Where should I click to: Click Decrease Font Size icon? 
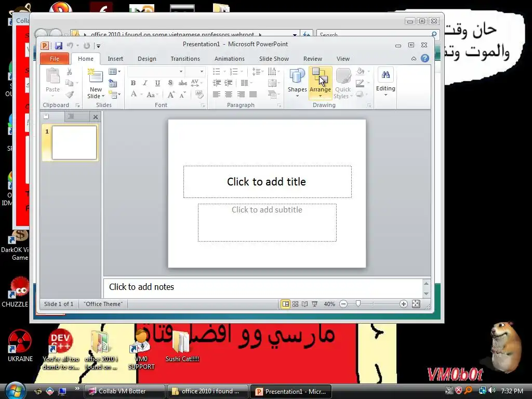click(182, 95)
